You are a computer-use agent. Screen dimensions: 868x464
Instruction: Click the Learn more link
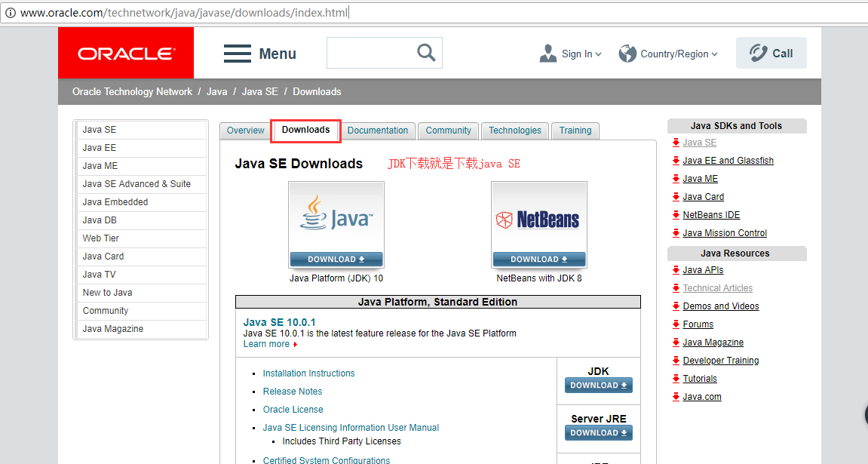click(x=266, y=344)
